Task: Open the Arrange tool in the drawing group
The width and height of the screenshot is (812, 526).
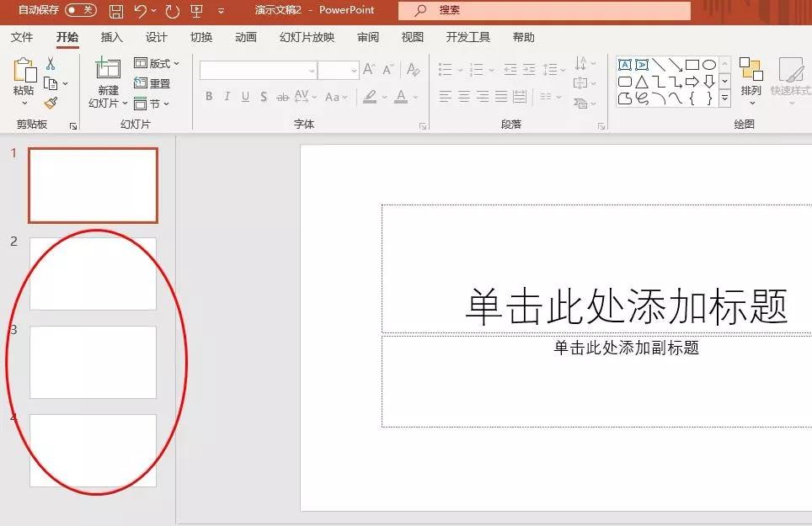Action: coord(751,76)
